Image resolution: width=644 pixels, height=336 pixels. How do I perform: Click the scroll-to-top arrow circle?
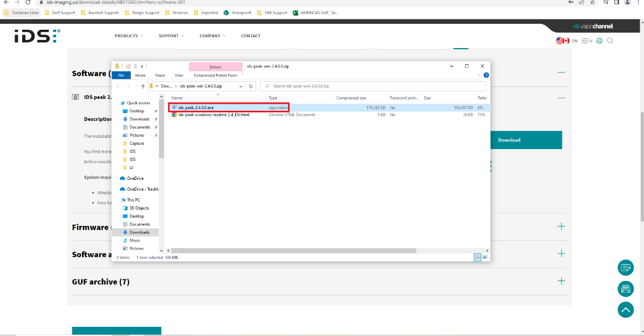(x=626, y=310)
